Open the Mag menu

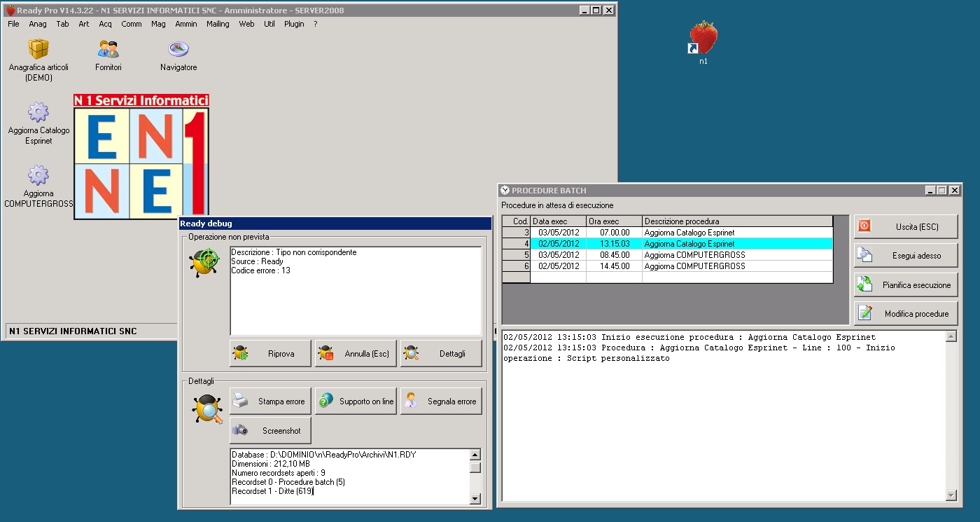[158, 24]
